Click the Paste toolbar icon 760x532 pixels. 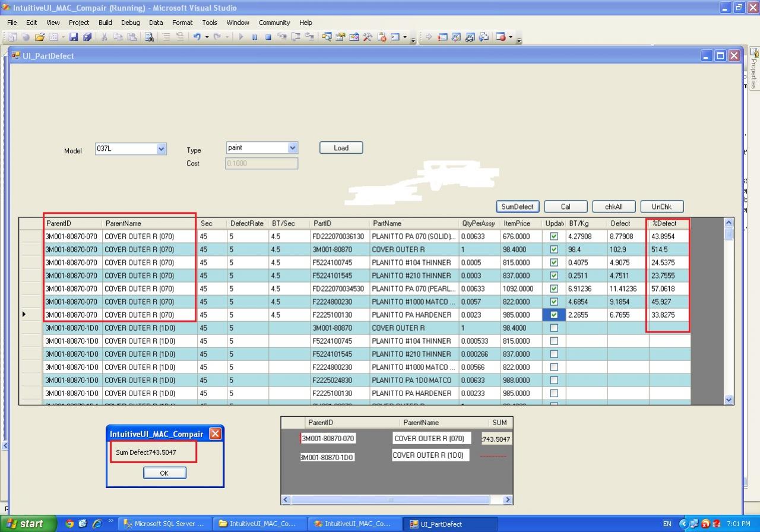131,37
